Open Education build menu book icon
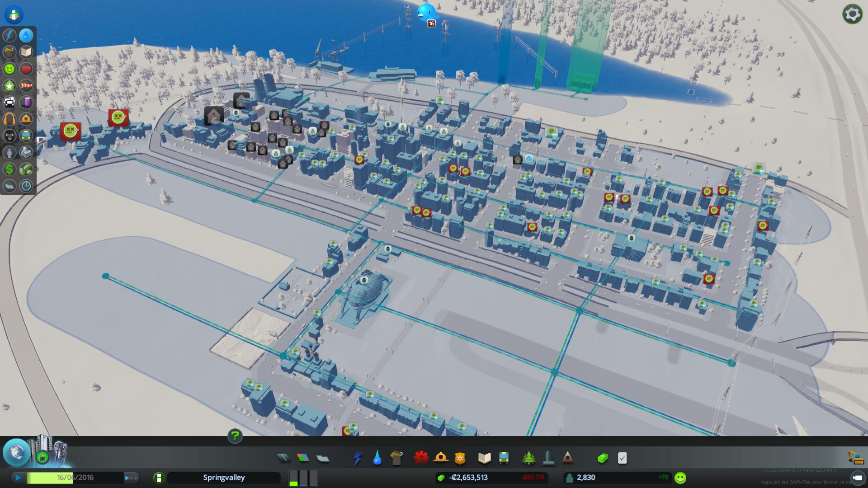This screenshot has width=868, height=488. coord(484,458)
